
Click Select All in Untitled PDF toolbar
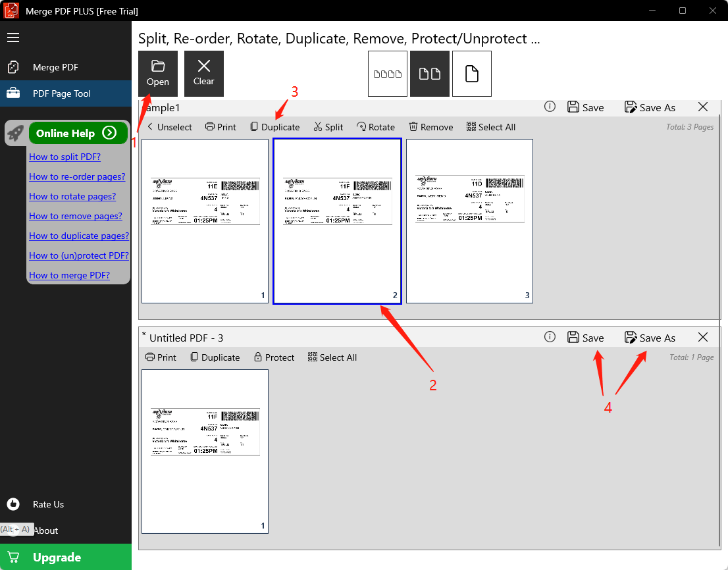(332, 357)
